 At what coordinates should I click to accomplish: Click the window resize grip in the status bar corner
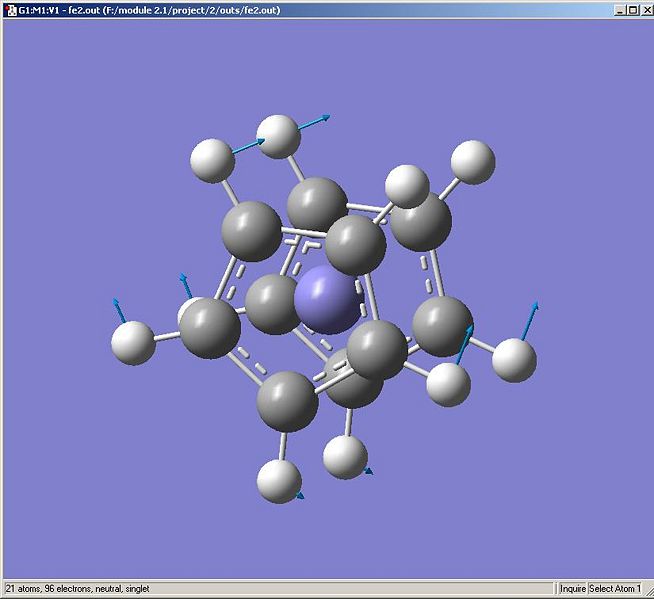coord(649,591)
